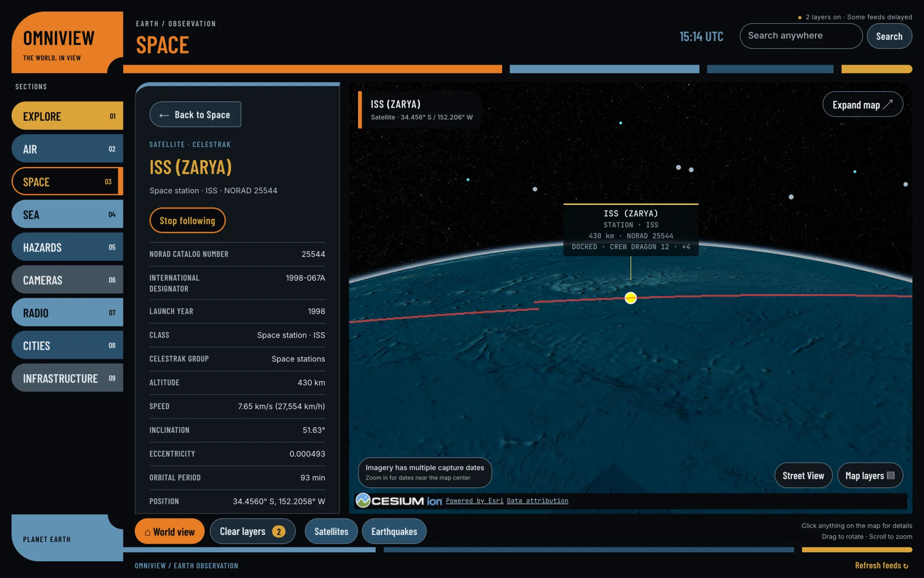Select the Space section in sidebar
This screenshot has height=578, width=924.
tap(67, 182)
